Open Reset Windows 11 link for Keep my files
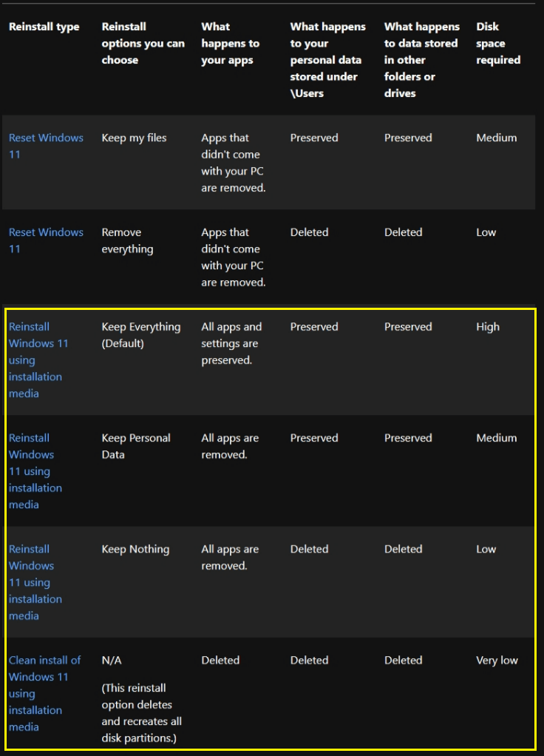Image resolution: width=544 pixels, height=756 pixels. [46, 146]
